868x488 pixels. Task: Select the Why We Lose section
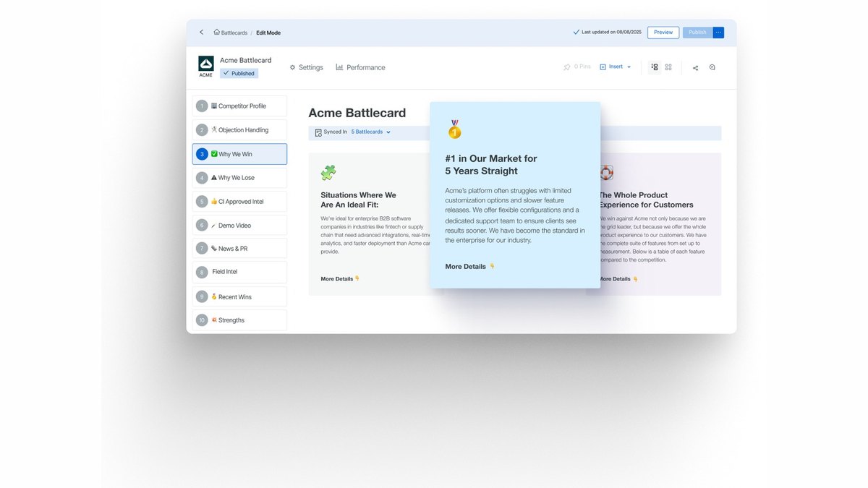point(239,178)
